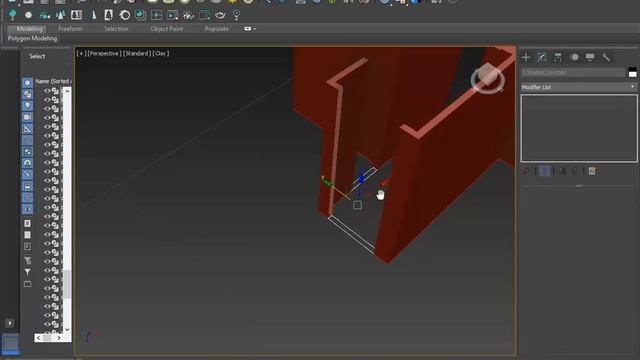Select the Freeform ribbon tab
This screenshot has width=640, height=360.
point(70,29)
